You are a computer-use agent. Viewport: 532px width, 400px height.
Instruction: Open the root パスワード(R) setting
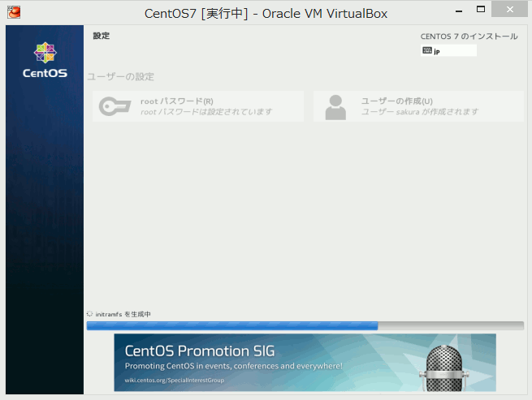[197, 106]
